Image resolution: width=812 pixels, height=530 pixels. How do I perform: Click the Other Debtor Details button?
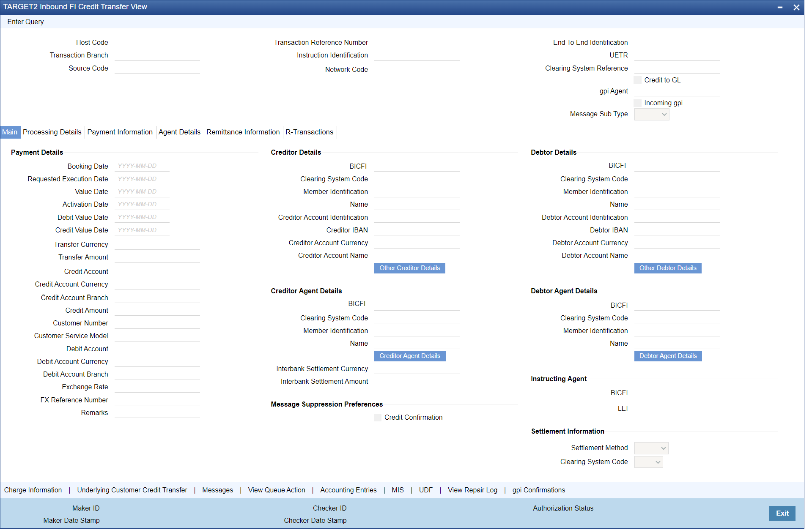pos(667,268)
